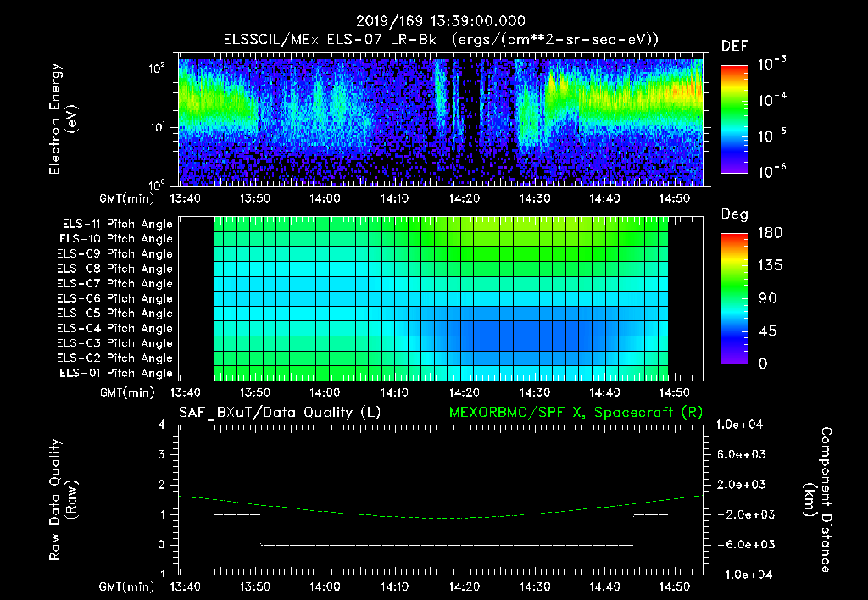
Task: Click the Component Distance (km) axis label
Action: pos(818,500)
